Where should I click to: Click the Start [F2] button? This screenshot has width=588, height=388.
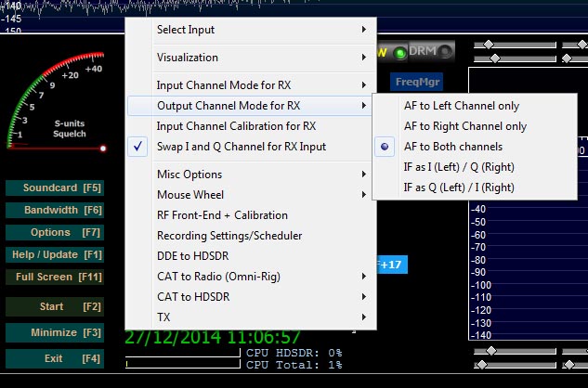55,306
